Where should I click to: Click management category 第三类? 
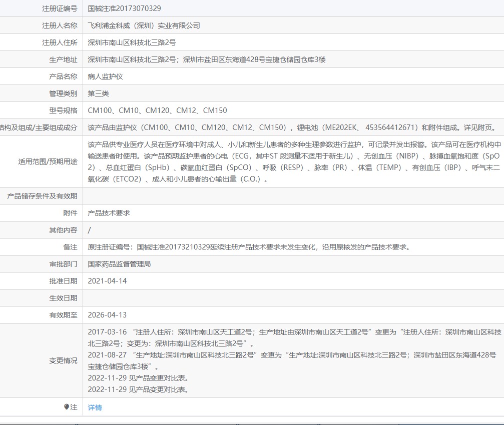pyautogui.click(x=99, y=93)
